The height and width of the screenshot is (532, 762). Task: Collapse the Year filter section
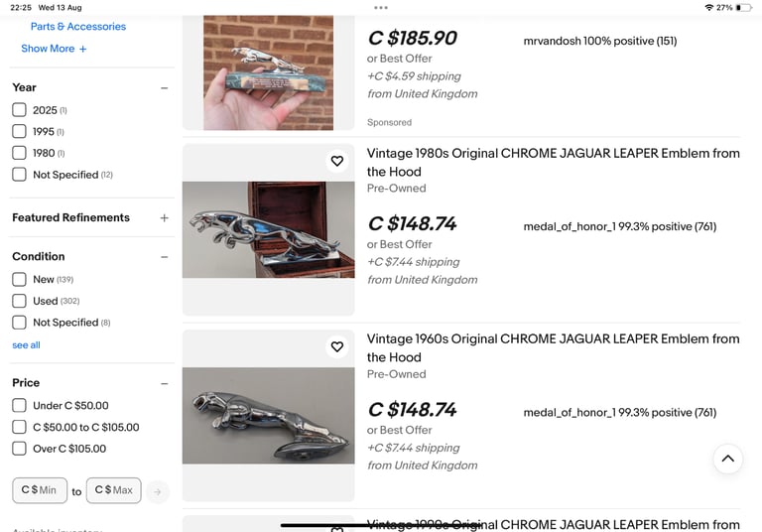click(165, 88)
